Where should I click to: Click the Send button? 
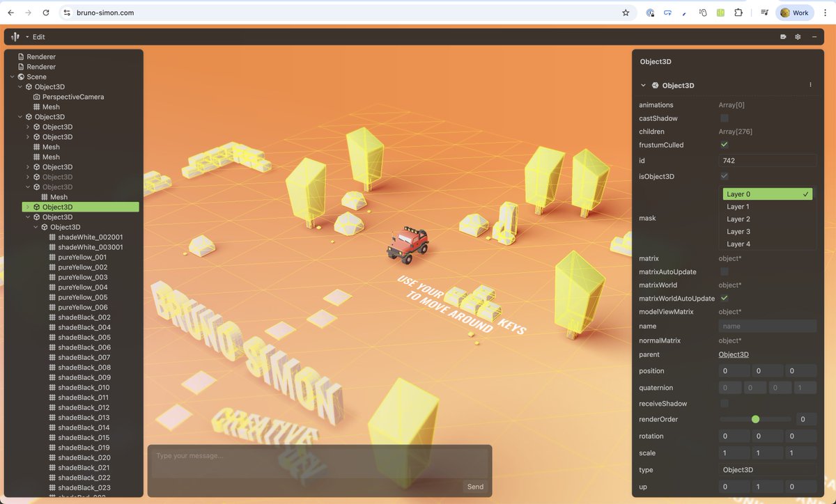click(475, 487)
